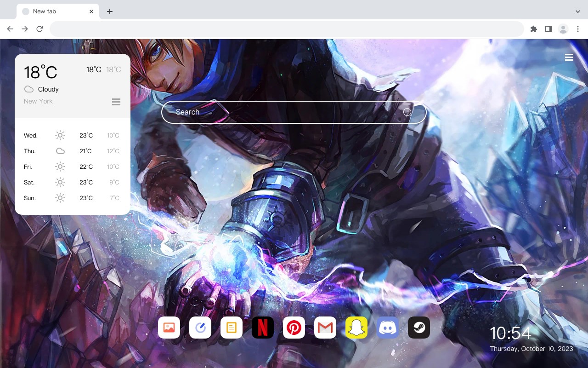
Task: Focus the browser address bar
Action: [287, 29]
